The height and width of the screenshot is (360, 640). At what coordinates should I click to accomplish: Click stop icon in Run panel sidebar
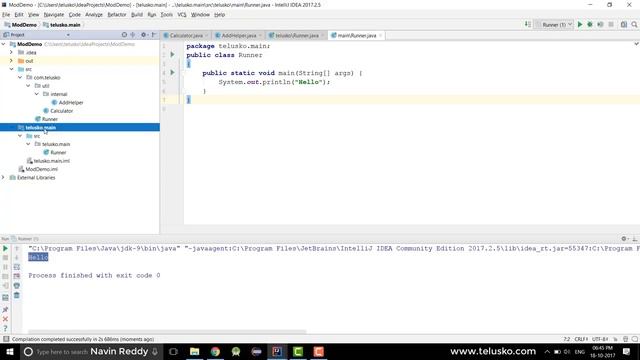5,258
